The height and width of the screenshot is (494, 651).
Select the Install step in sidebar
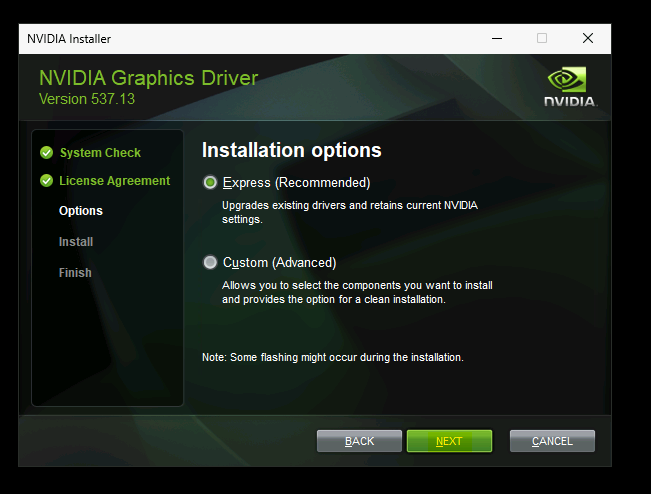coord(76,242)
